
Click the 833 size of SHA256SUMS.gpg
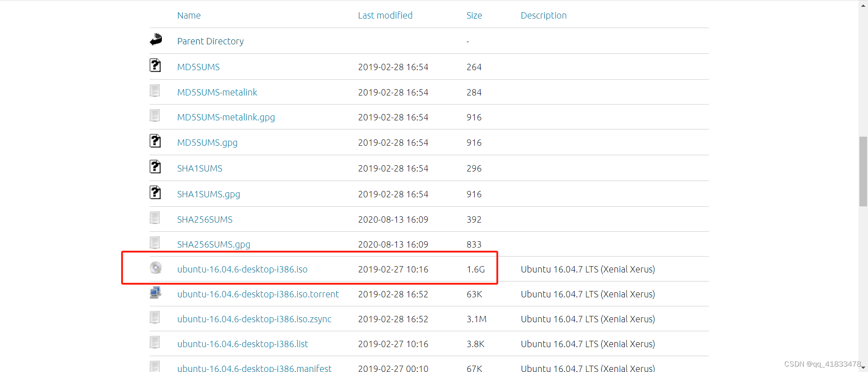[474, 244]
